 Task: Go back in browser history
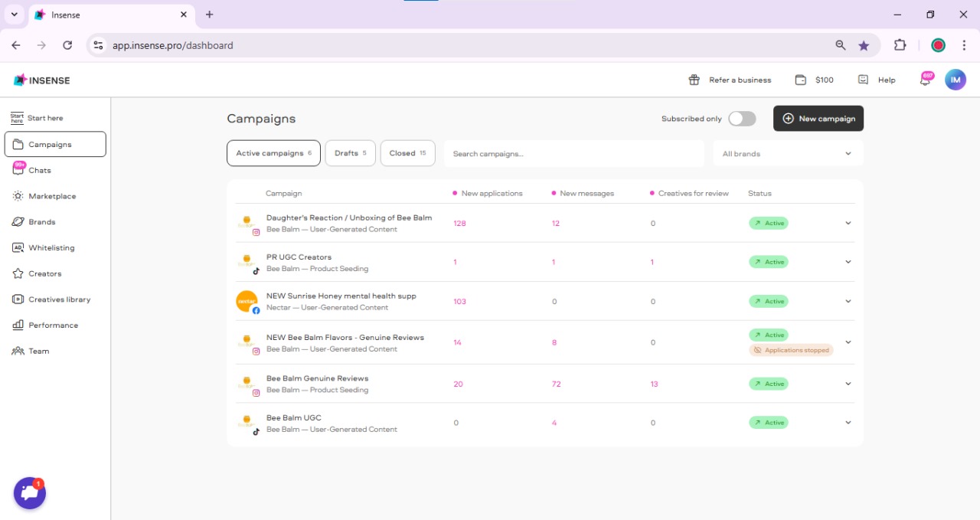tap(16, 45)
